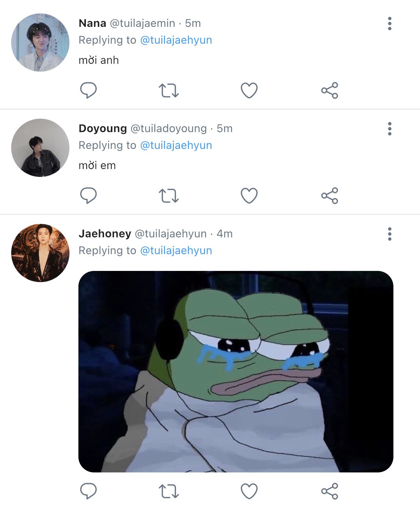Image resolution: width=420 pixels, height=509 pixels.
Task: Open the three-dot menu on Jaehoney's tweet
Action: (x=390, y=234)
